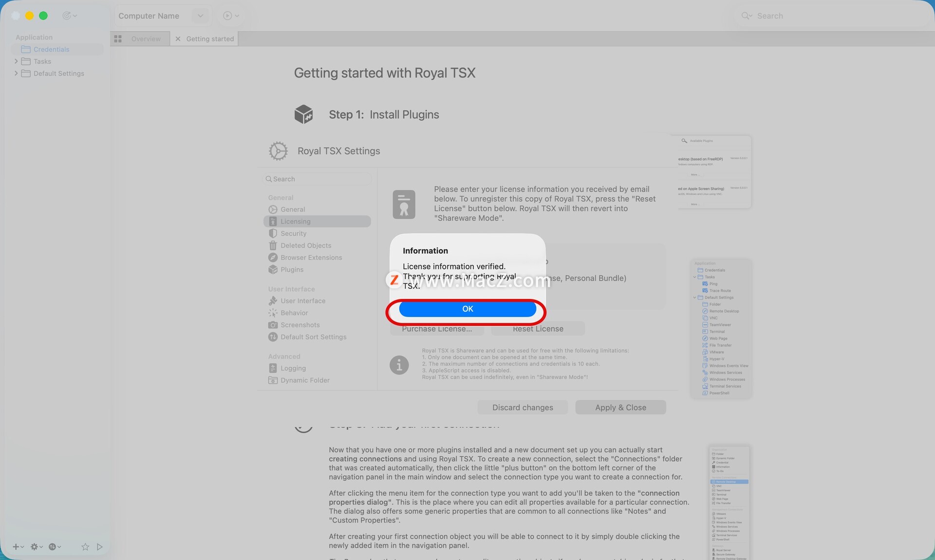The width and height of the screenshot is (935, 560).
Task: Click the information circle icon
Action: [x=399, y=364]
